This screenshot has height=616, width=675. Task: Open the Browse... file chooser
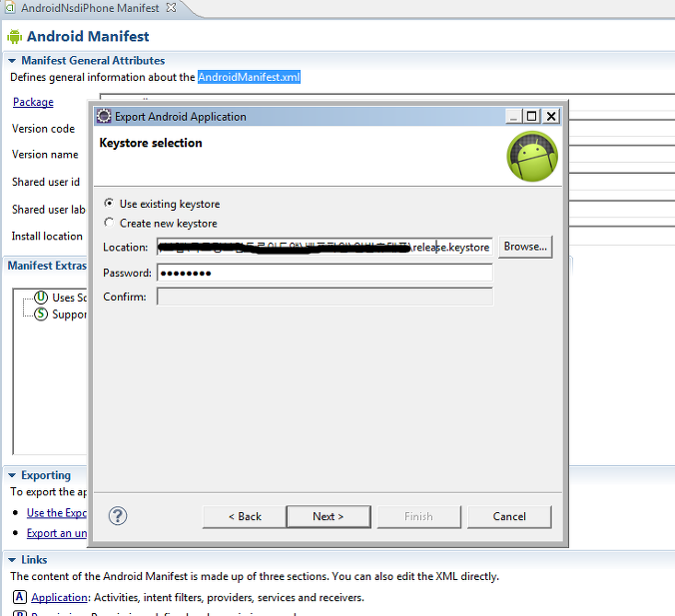pos(525,247)
